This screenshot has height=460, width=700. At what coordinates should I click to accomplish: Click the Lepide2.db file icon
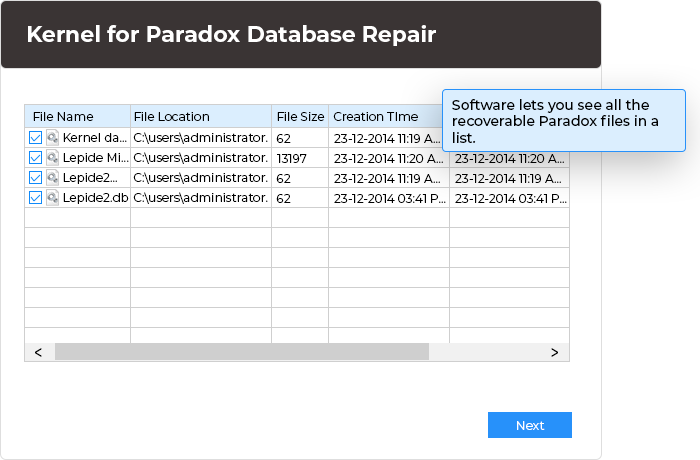(53, 197)
